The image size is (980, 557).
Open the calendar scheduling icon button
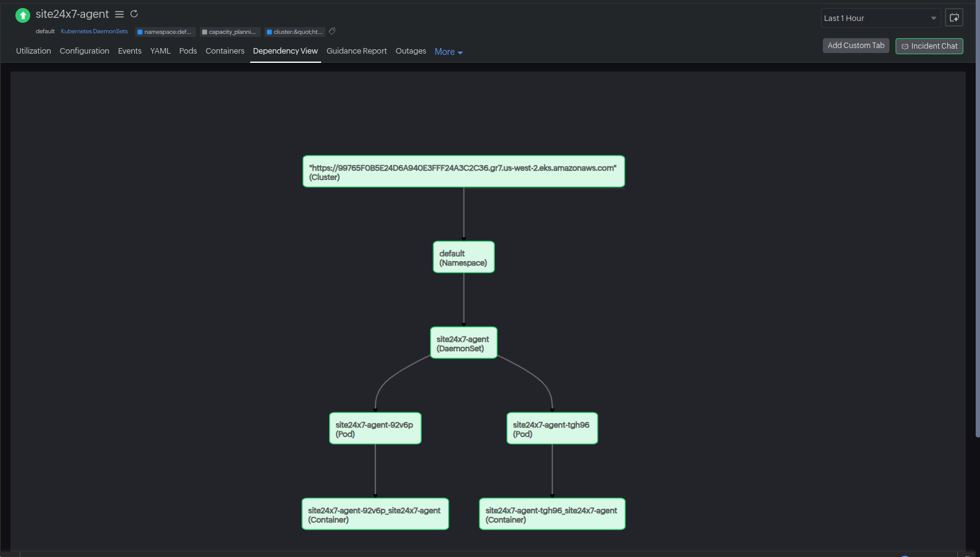pos(953,18)
